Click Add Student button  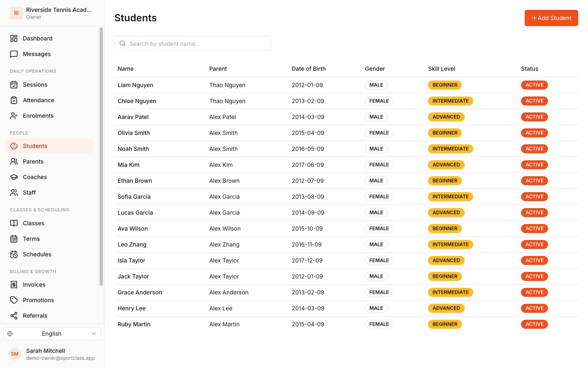(x=551, y=18)
